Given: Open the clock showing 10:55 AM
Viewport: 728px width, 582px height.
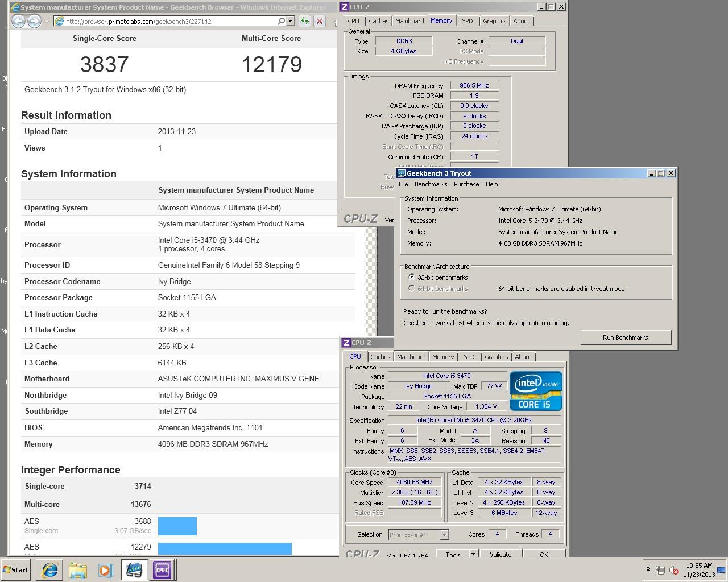Looking at the screenshot, I should [699, 566].
